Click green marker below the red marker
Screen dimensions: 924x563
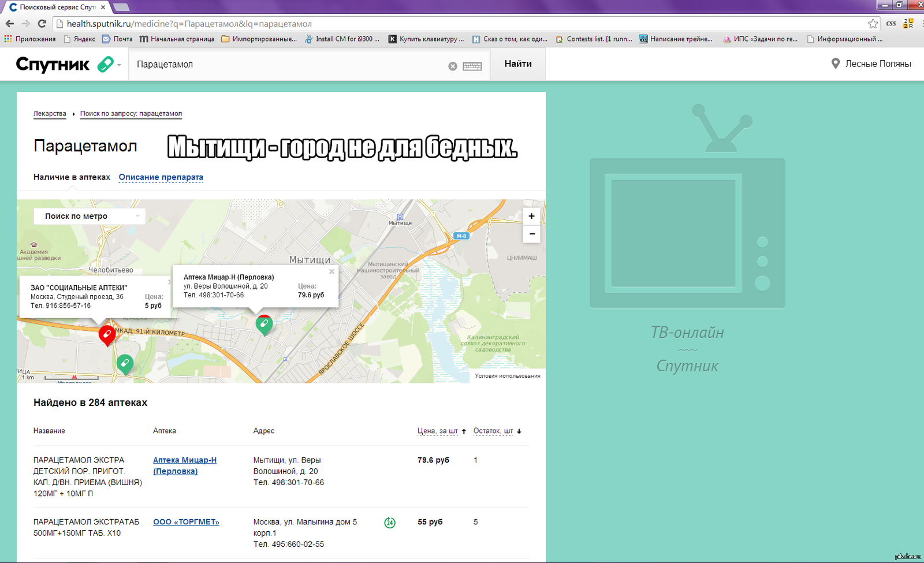(125, 364)
